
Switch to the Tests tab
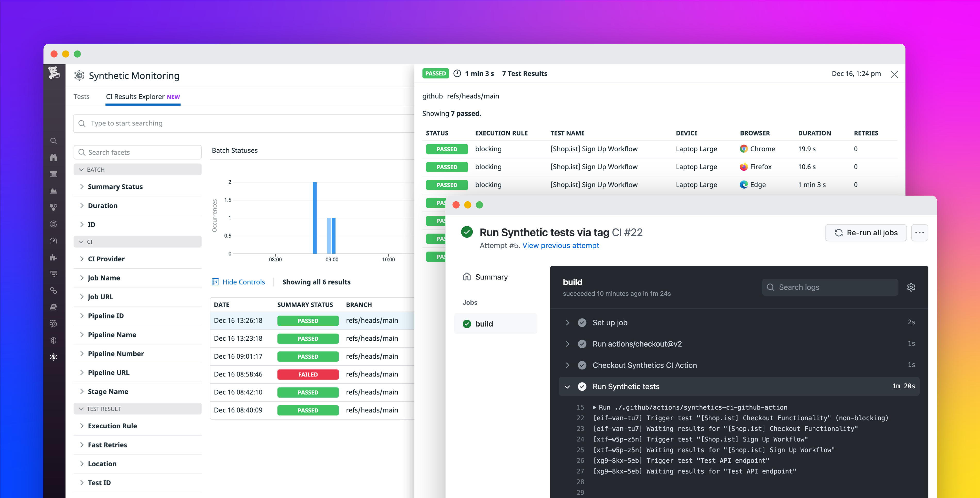point(81,97)
